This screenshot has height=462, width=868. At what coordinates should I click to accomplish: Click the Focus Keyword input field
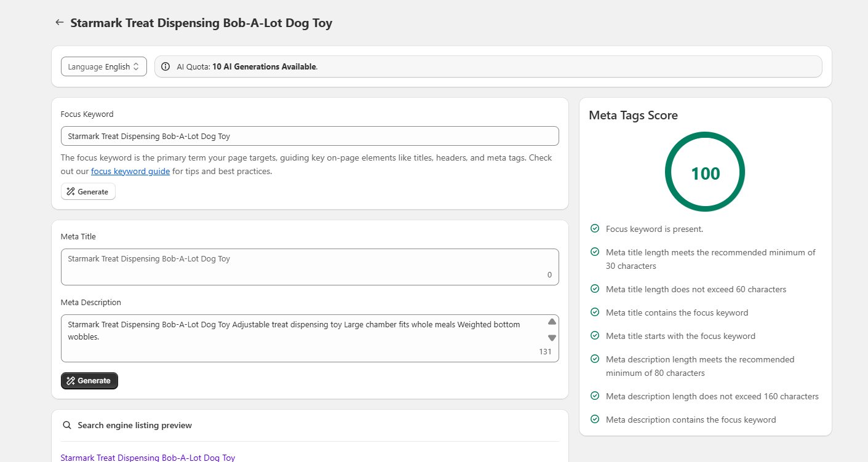coord(310,136)
